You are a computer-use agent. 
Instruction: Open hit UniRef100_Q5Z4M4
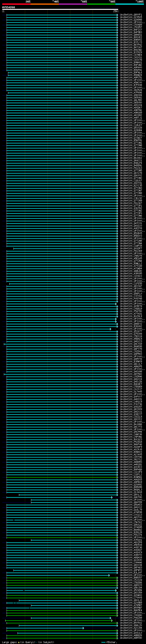coord(131,590)
